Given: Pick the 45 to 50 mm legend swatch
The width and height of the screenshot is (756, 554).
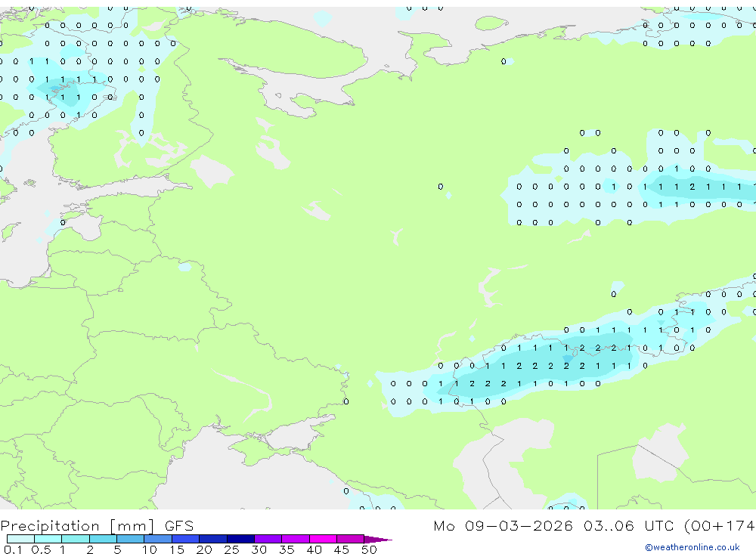Looking at the screenshot, I should (x=351, y=539).
